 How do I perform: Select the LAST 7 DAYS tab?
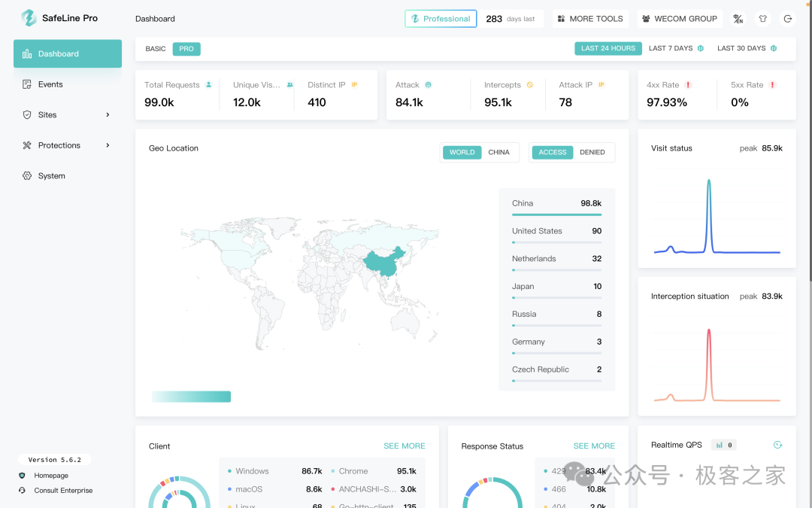coord(671,48)
